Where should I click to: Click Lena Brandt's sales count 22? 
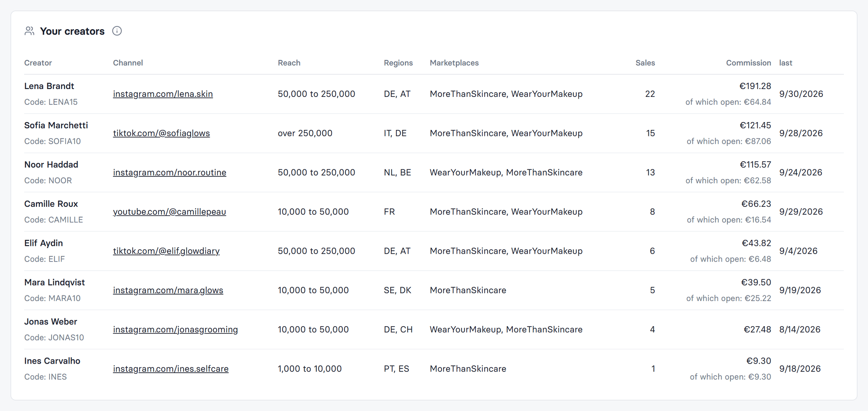tap(650, 94)
